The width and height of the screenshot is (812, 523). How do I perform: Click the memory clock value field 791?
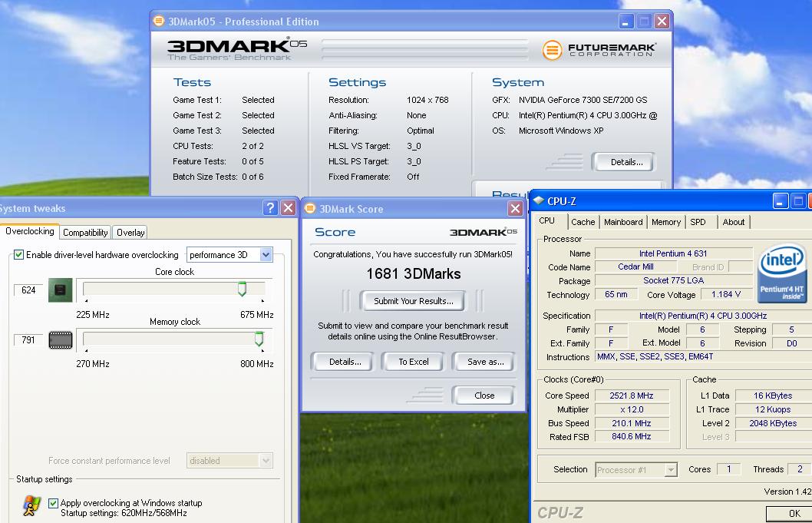[28, 340]
